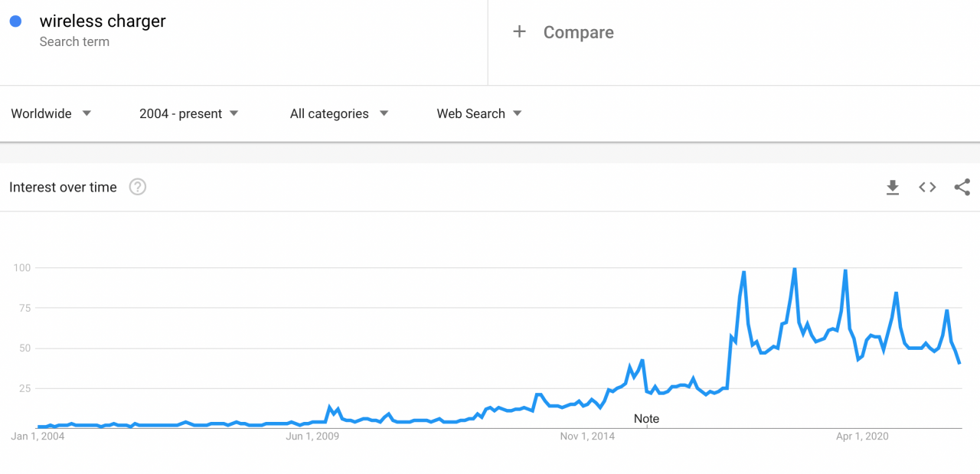
Task: Click the Jun 1, 2009 axis label
Action: coord(312,436)
